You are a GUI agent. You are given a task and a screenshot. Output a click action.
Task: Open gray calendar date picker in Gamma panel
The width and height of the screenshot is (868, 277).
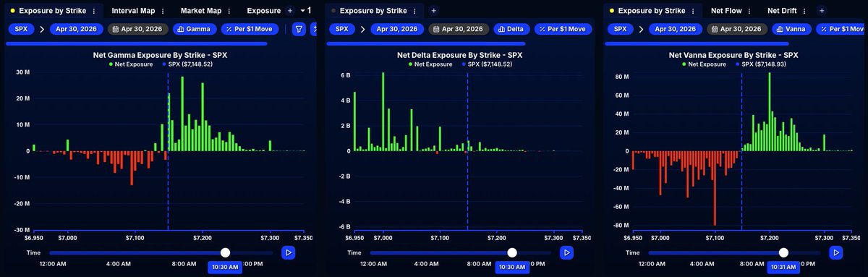(138, 29)
